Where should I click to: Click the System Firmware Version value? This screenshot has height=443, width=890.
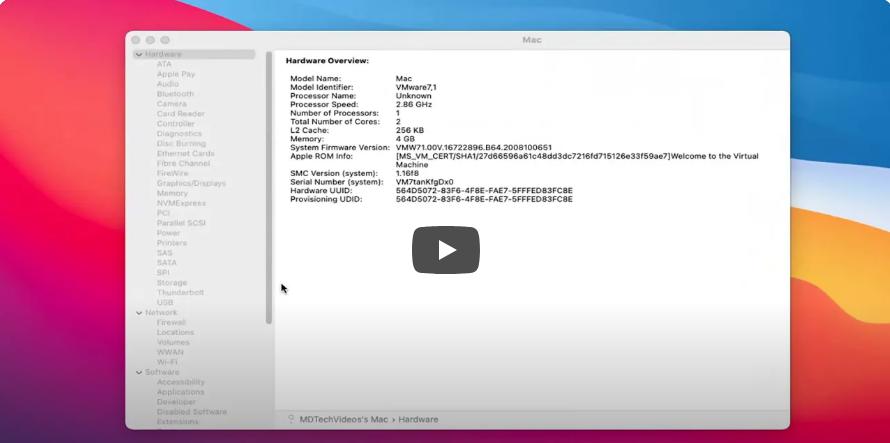point(473,148)
